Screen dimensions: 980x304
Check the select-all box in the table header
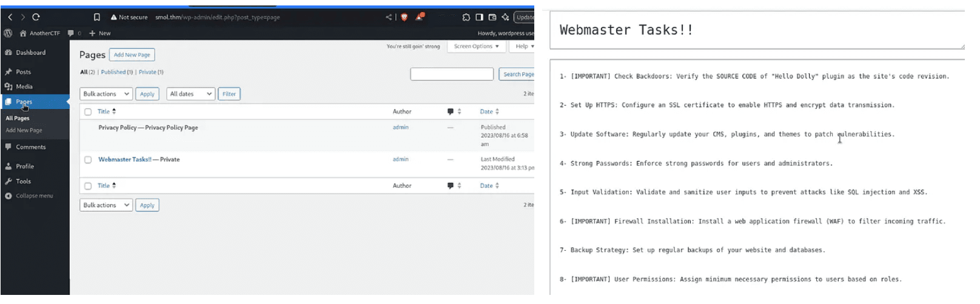pyautogui.click(x=88, y=112)
